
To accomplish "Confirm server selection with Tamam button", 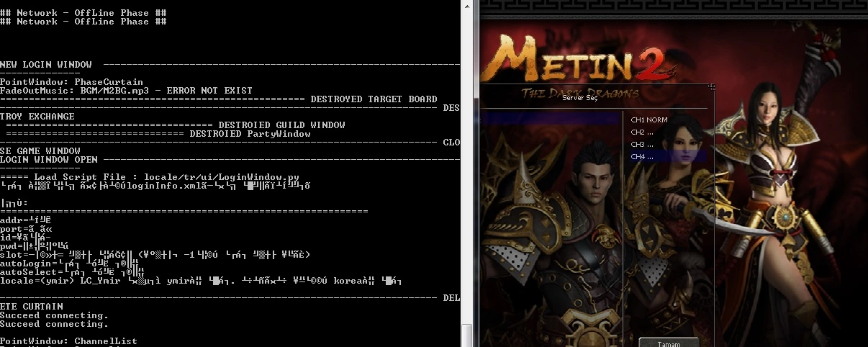I will coord(669,343).
